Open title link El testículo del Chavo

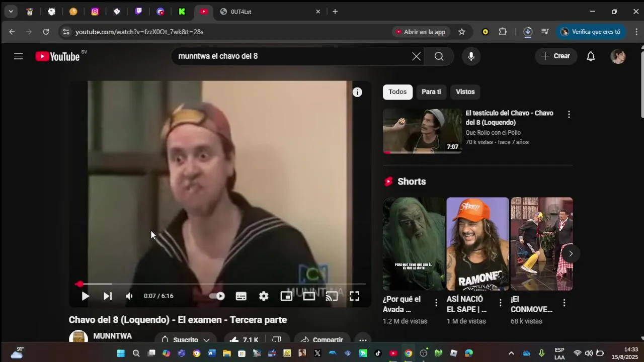pyautogui.click(x=509, y=118)
